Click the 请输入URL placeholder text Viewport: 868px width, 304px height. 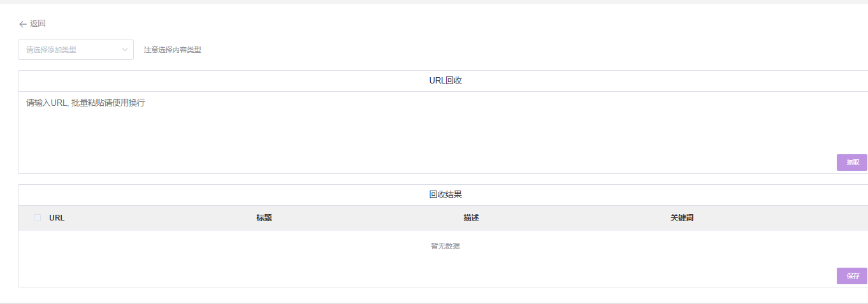(x=85, y=103)
